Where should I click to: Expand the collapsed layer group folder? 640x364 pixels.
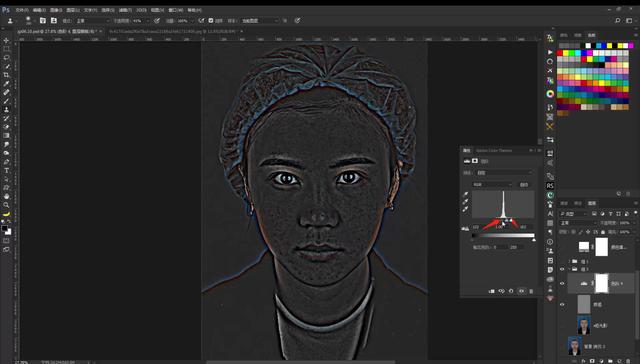570,261
